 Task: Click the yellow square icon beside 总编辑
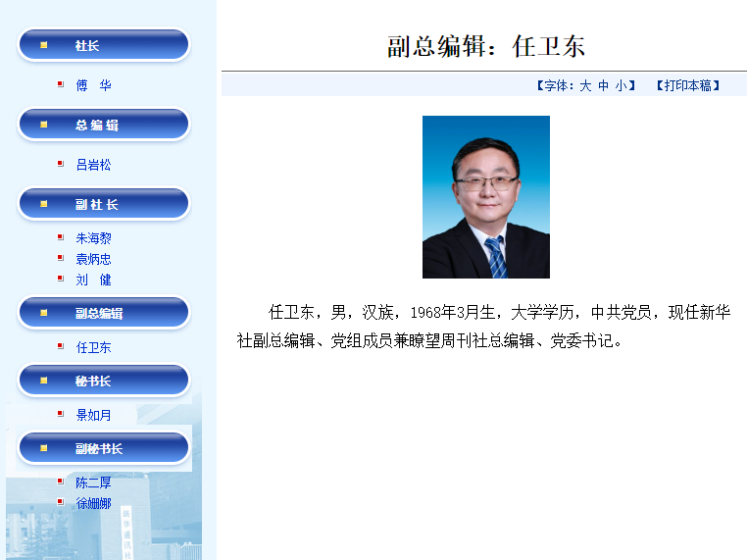(x=43, y=125)
